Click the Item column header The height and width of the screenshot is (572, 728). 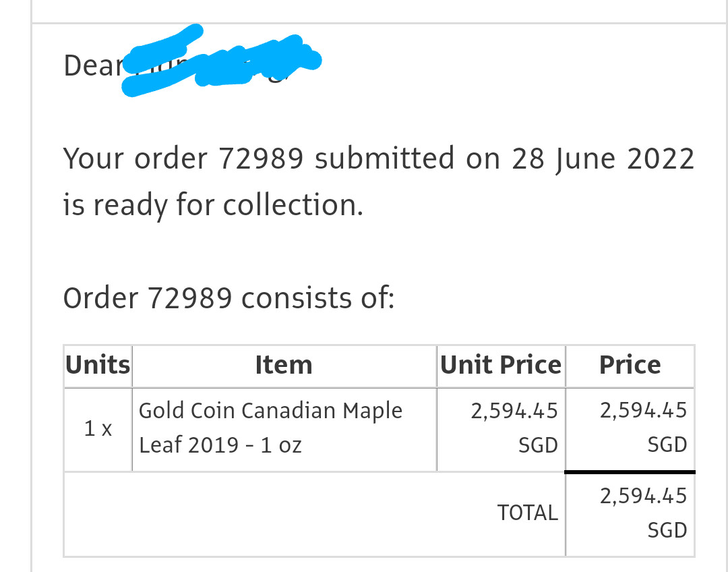[x=284, y=365]
